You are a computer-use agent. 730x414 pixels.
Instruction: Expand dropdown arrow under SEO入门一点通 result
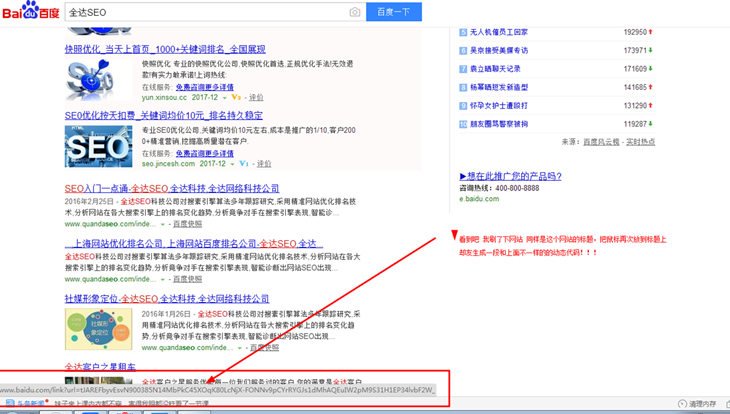[162, 224]
